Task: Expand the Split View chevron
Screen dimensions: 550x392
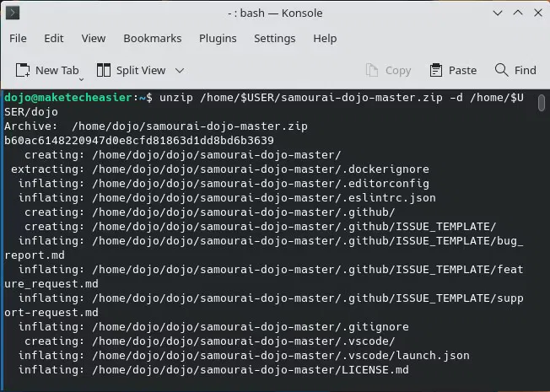Action: point(180,71)
